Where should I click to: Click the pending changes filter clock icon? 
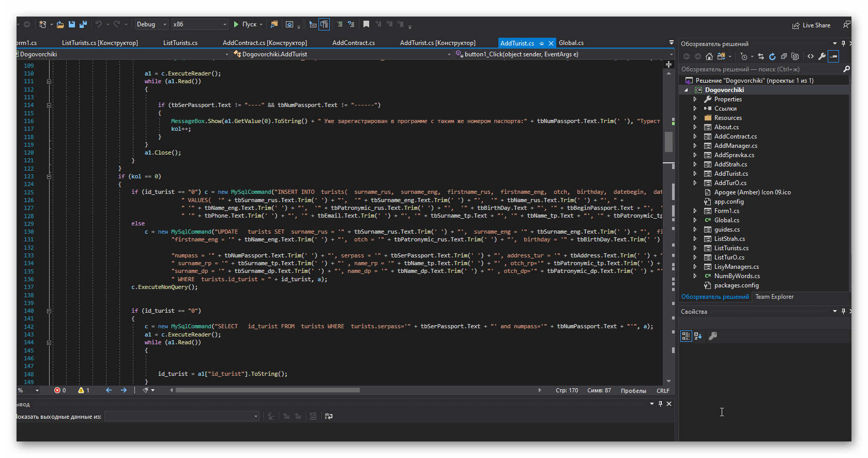click(x=744, y=56)
